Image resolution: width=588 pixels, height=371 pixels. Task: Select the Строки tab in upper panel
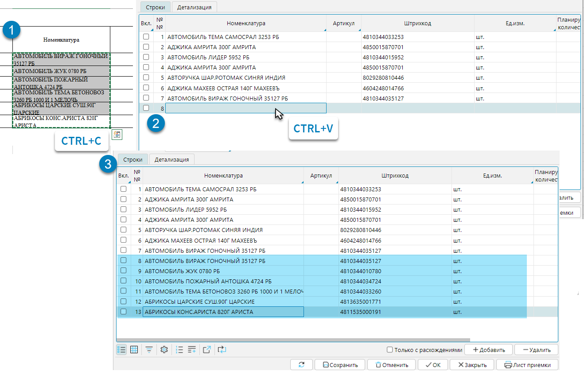(155, 7)
